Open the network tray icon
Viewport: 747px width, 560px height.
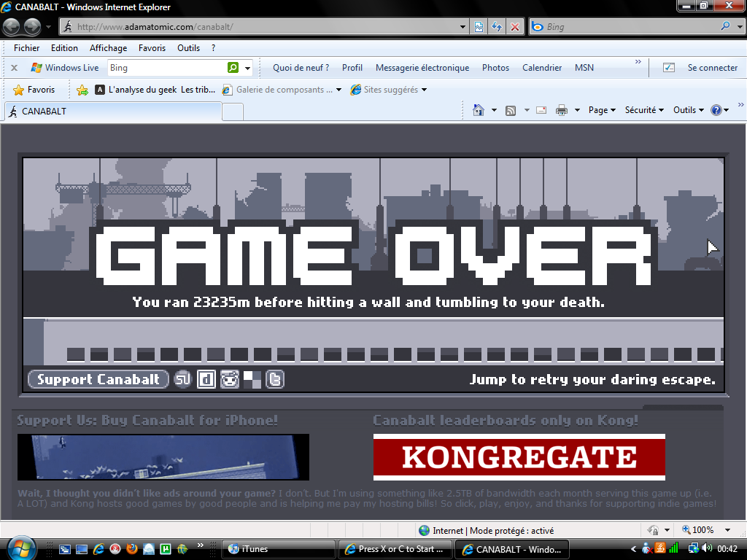693,548
